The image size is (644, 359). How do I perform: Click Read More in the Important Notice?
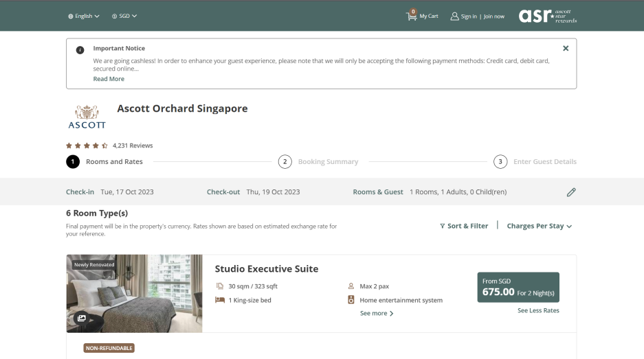(109, 79)
